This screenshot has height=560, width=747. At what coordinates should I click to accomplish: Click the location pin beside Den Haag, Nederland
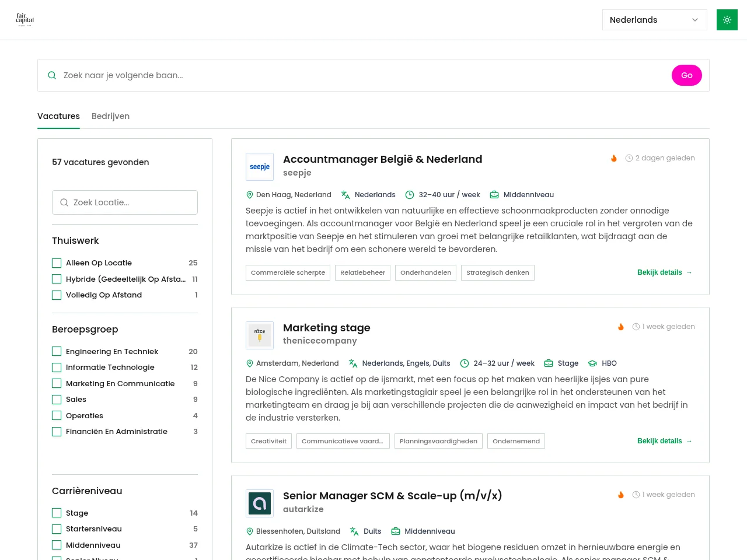[x=250, y=195]
